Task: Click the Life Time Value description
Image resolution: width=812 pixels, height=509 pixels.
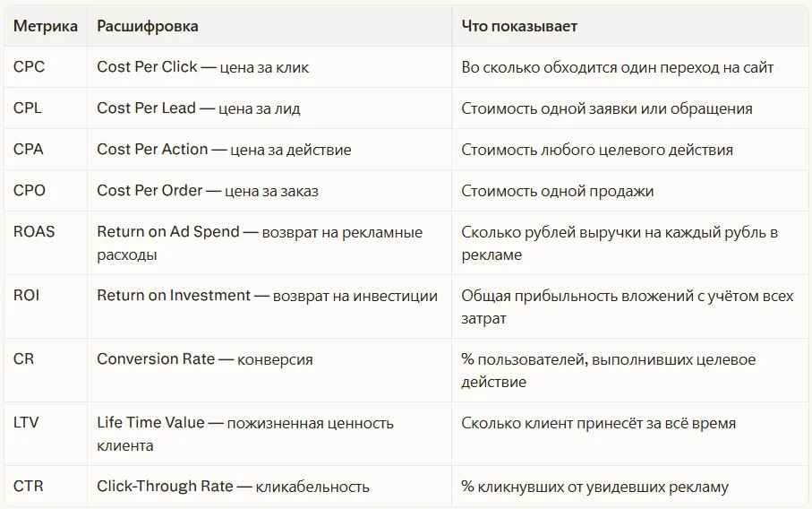Action: coord(245,434)
